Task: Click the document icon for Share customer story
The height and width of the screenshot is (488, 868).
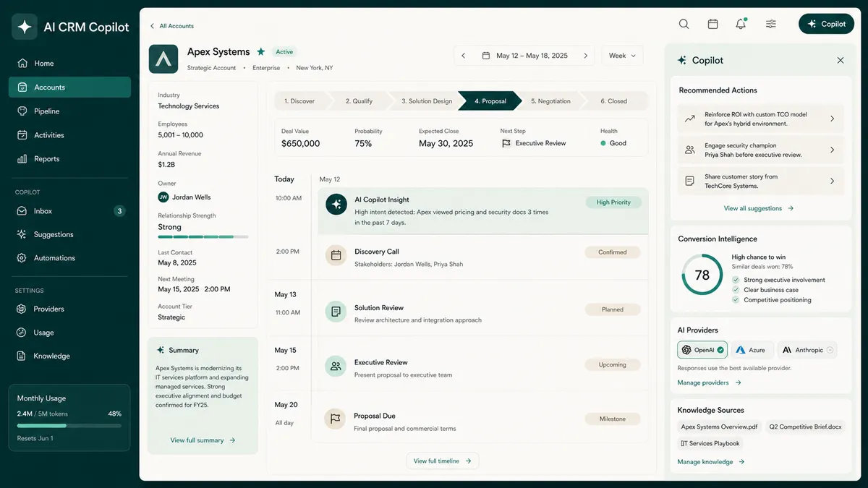Action: tap(690, 181)
